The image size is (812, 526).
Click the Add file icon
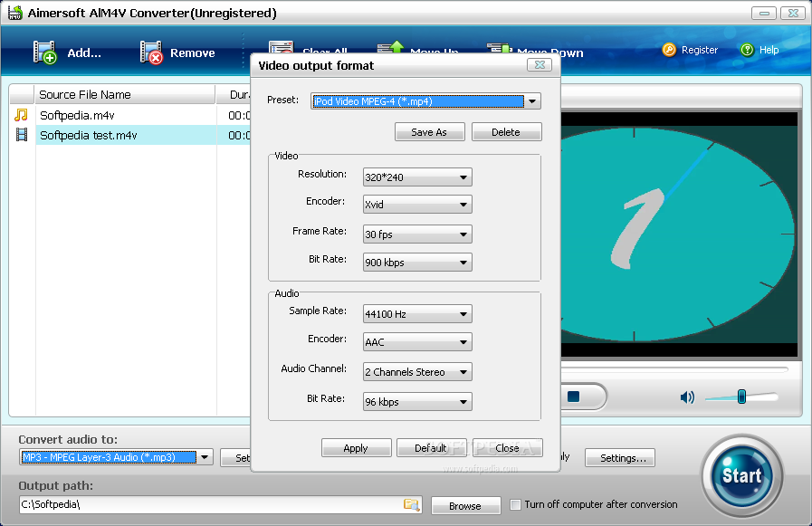click(44, 53)
